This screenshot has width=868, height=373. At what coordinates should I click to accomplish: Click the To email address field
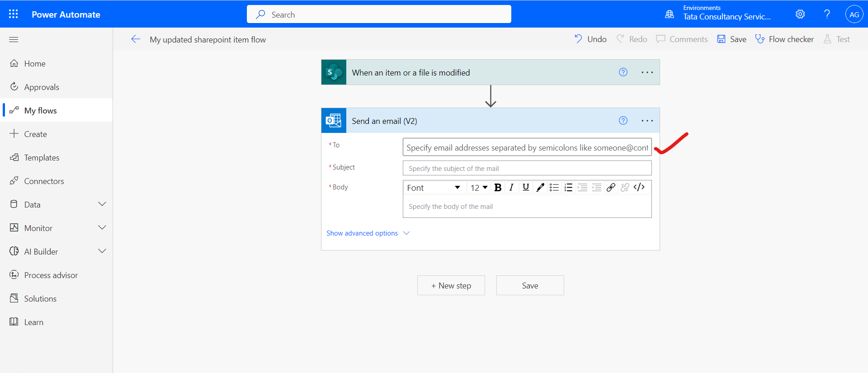point(527,147)
